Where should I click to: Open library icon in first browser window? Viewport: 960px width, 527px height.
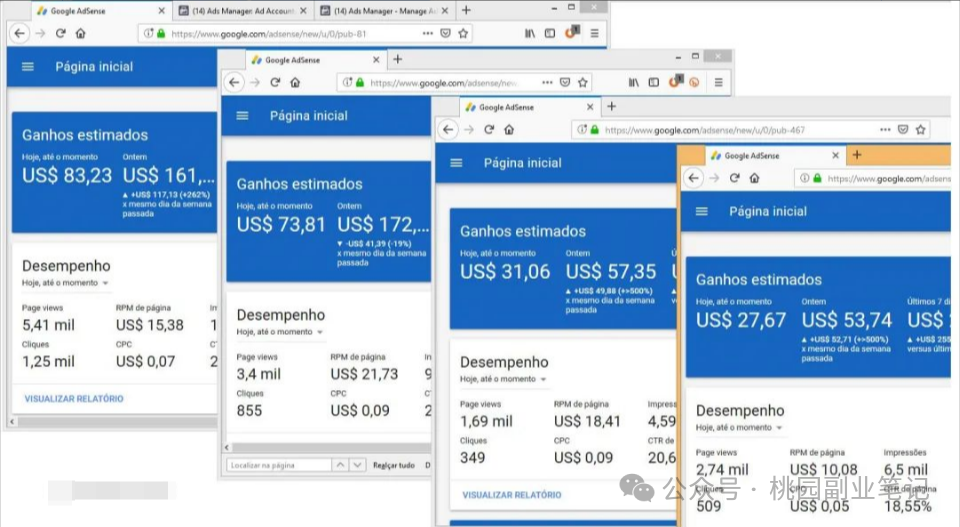(x=530, y=33)
